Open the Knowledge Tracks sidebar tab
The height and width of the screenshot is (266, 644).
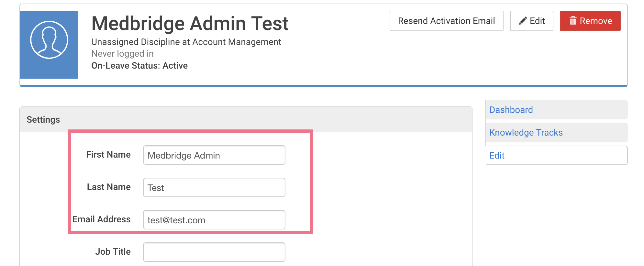pyautogui.click(x=556, y=132)
